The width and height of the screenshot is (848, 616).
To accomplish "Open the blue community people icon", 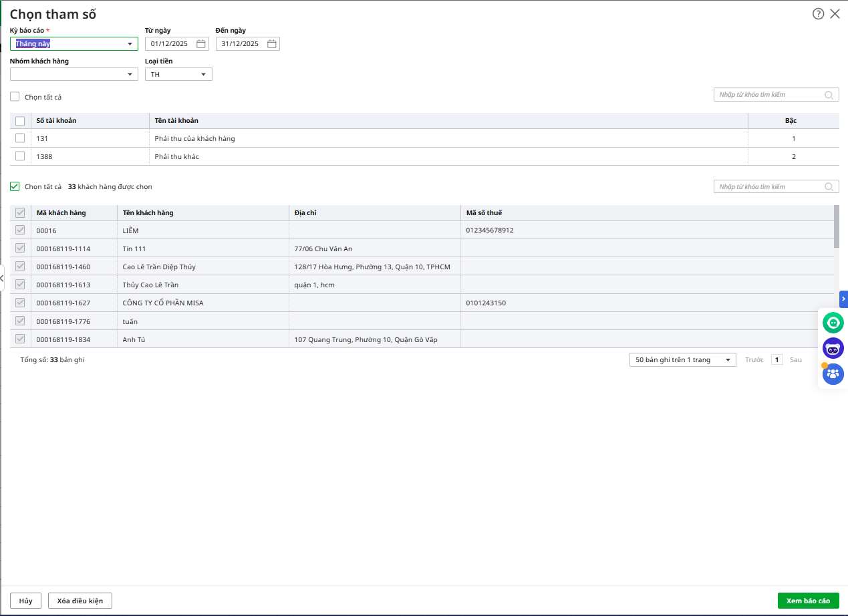I will (833, 373).
